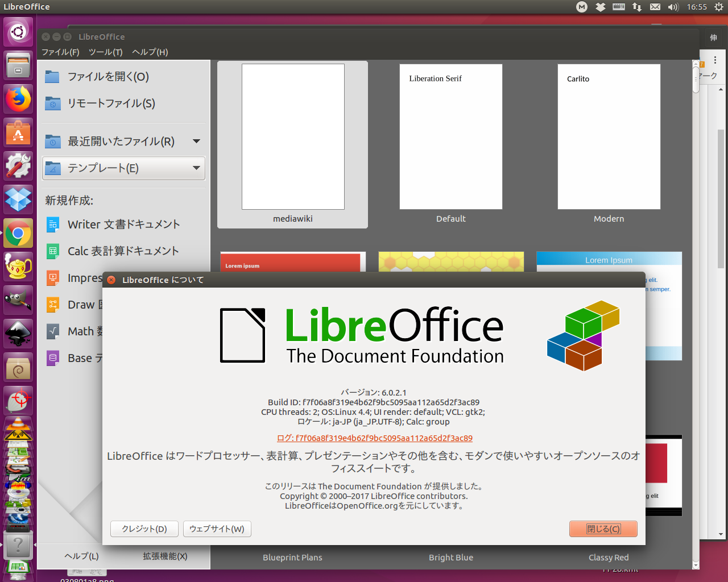Open the ヘルプ(H) menu
The image size is (728, 582).
tap(150, 52)
